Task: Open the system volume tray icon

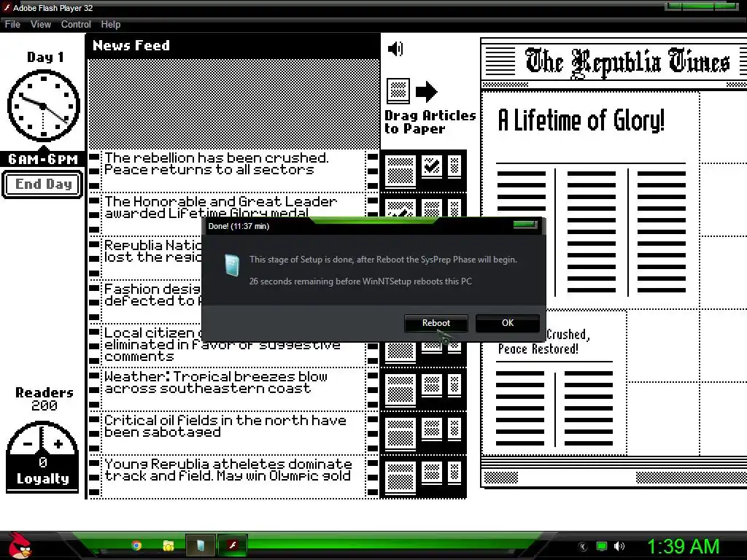Action: point(619,547)
